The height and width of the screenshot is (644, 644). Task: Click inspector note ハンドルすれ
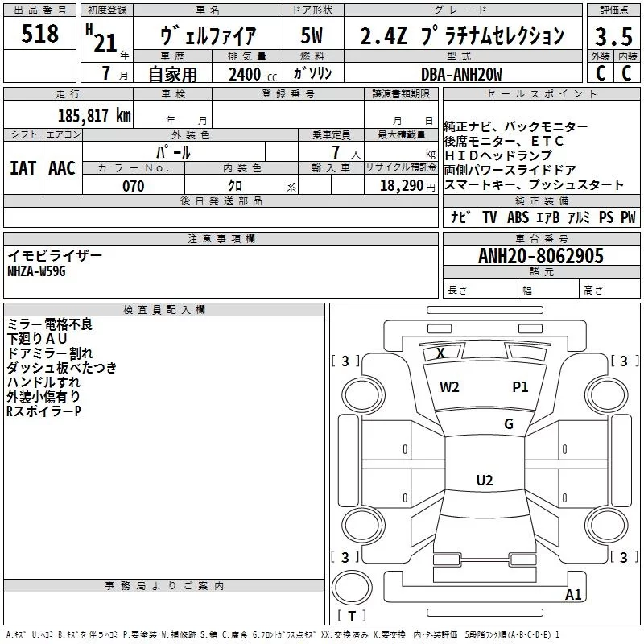pos(43,382)
